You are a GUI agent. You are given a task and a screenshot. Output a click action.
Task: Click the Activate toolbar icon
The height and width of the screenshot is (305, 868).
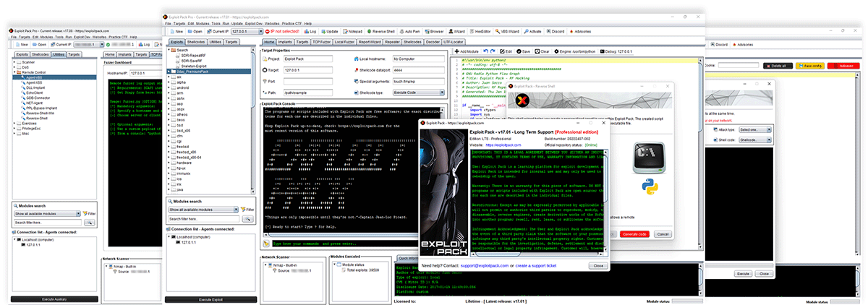533,32
